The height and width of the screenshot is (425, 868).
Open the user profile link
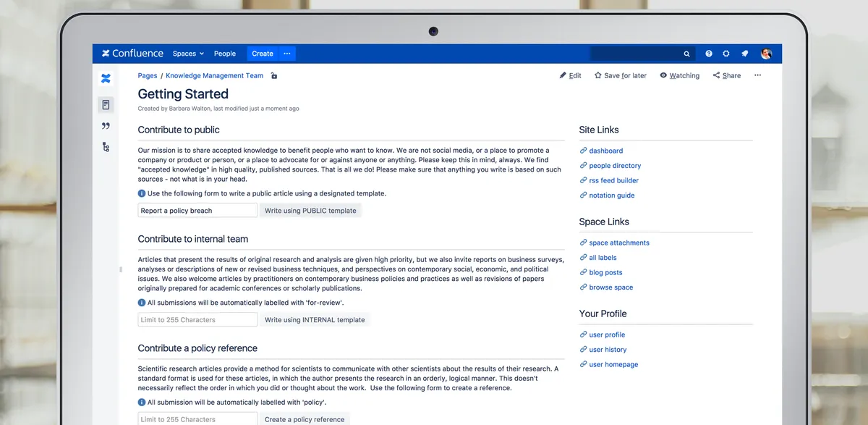pos(607,334)
